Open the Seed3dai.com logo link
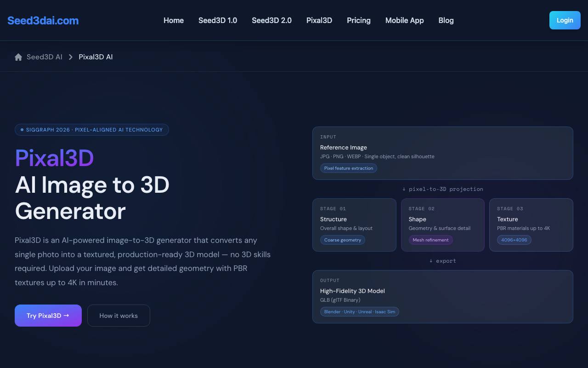The image size is (588, 368). click(x=43, y=20)
